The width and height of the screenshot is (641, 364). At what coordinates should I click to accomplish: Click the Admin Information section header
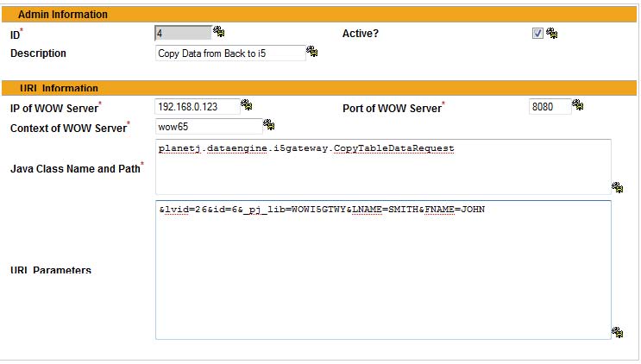pyautogui.click(x=319, y=15)
